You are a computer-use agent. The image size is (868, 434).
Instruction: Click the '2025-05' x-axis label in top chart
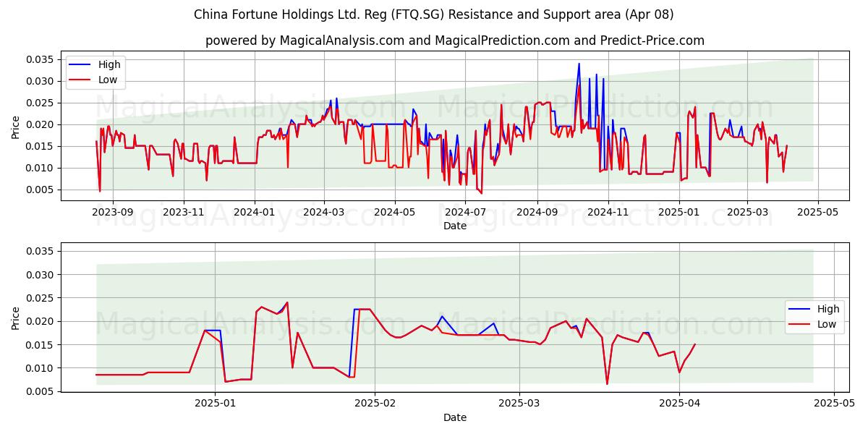(x=818, y=213)
